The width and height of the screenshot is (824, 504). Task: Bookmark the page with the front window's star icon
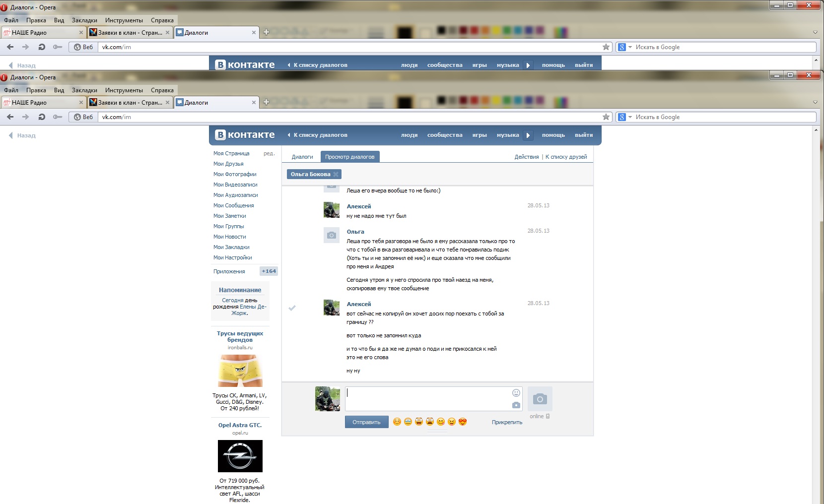[606, 117]
